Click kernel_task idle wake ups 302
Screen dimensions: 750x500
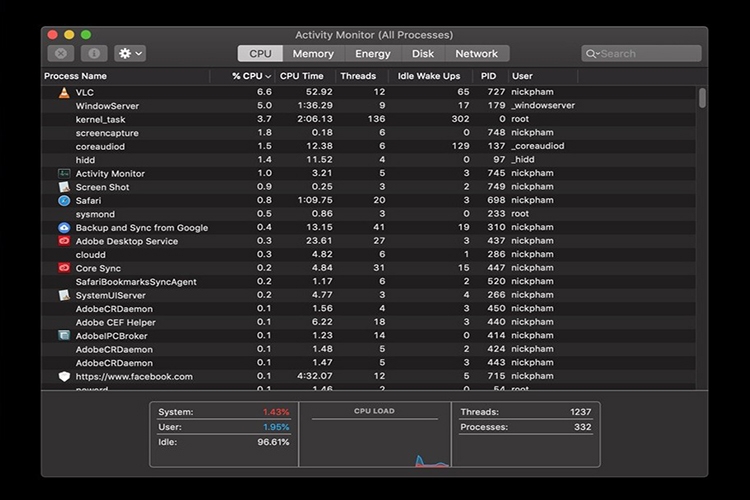point(460,119)
